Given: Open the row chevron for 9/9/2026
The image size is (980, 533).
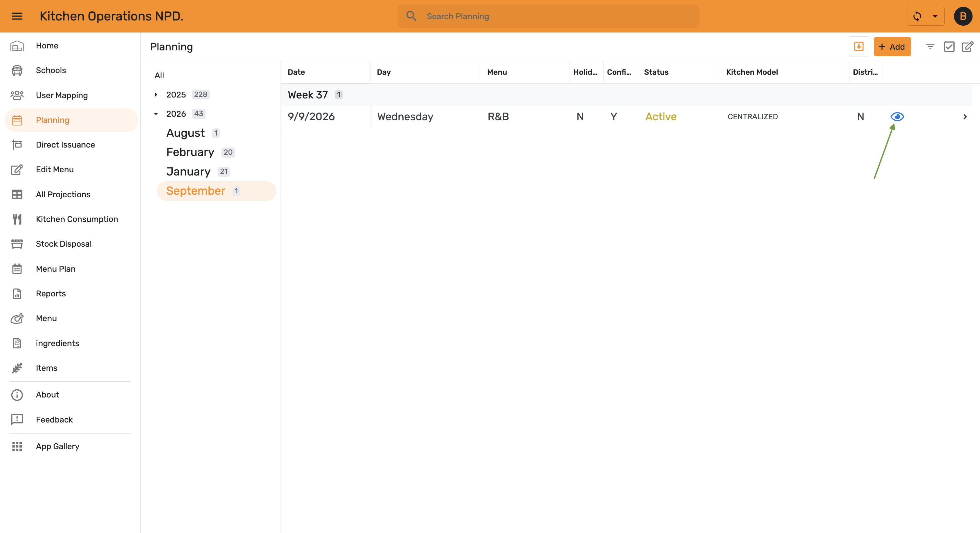Looking at the screenshot, I should 965,116.
